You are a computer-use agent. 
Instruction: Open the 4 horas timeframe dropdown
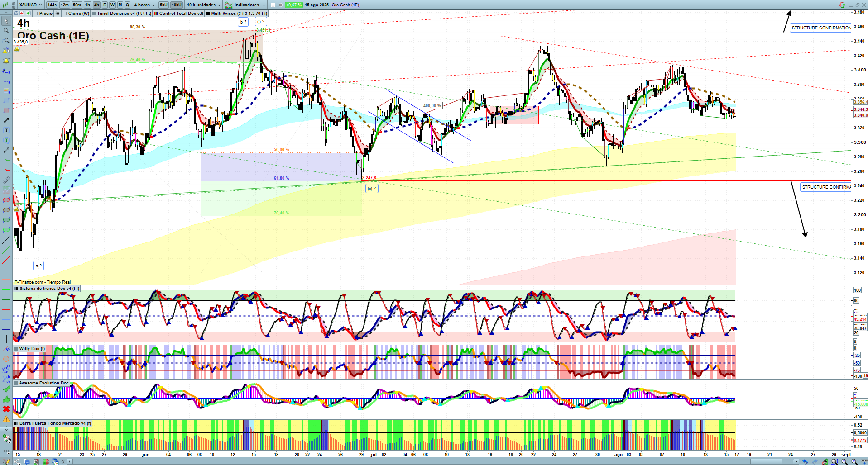[144, 5]
